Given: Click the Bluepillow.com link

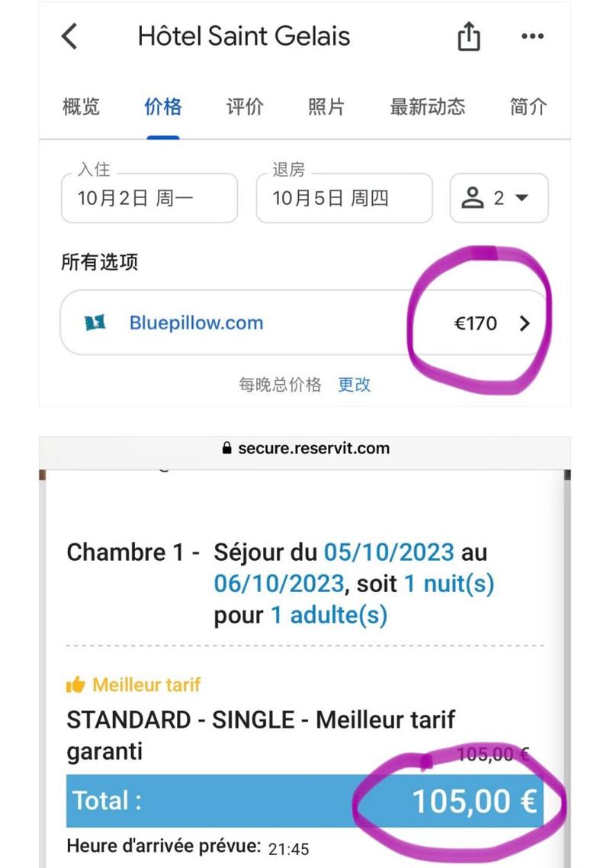Looking at the screenshot, I should pos(196,322).
